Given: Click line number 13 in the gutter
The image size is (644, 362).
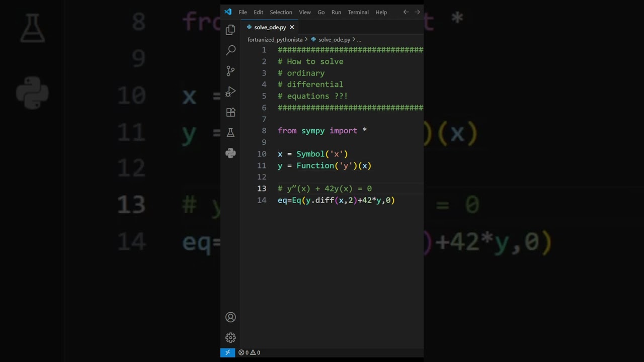Looking at the screenshot, I should [262, 189].
